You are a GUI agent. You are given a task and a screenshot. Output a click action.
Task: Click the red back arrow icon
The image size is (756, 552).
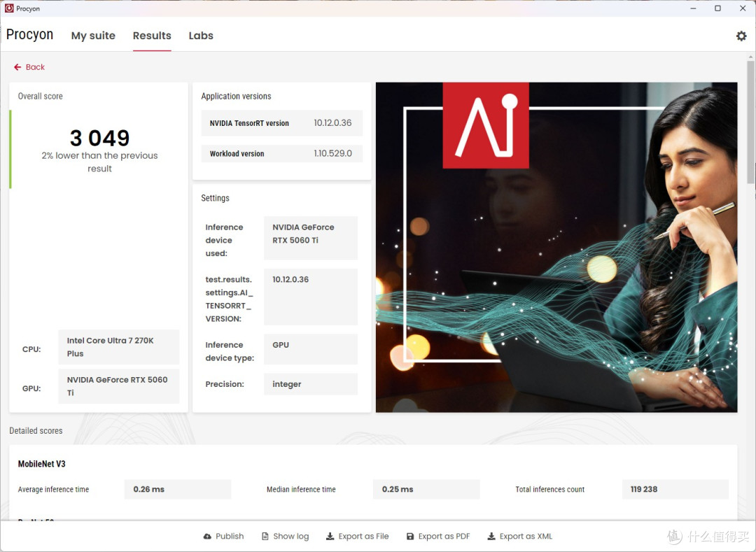click(17, 67)
